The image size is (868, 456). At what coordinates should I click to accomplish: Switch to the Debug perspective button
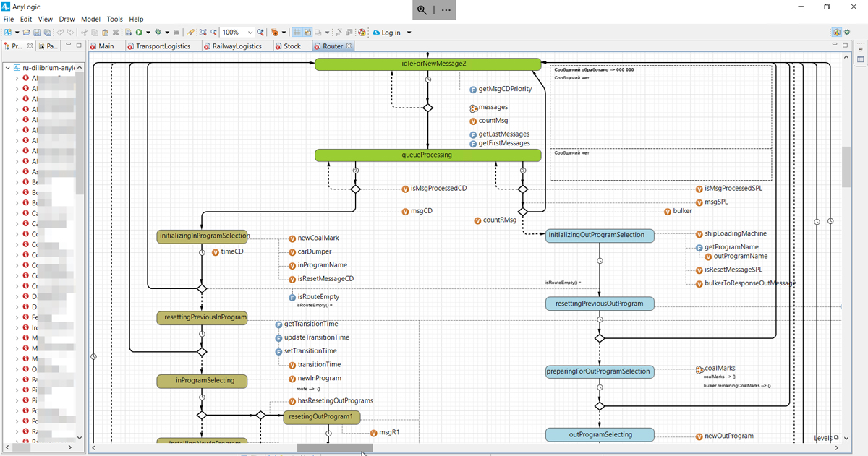[848, 33]
